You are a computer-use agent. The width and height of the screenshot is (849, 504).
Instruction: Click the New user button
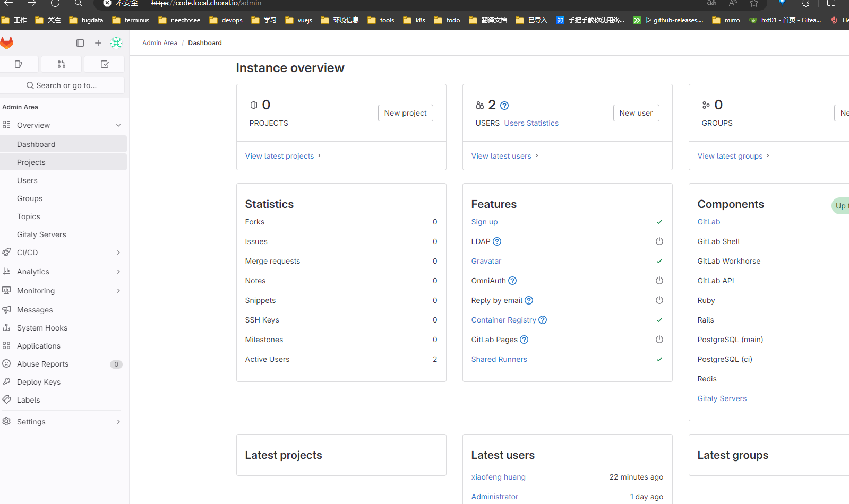pyautogui.click(x=636, y=113)
